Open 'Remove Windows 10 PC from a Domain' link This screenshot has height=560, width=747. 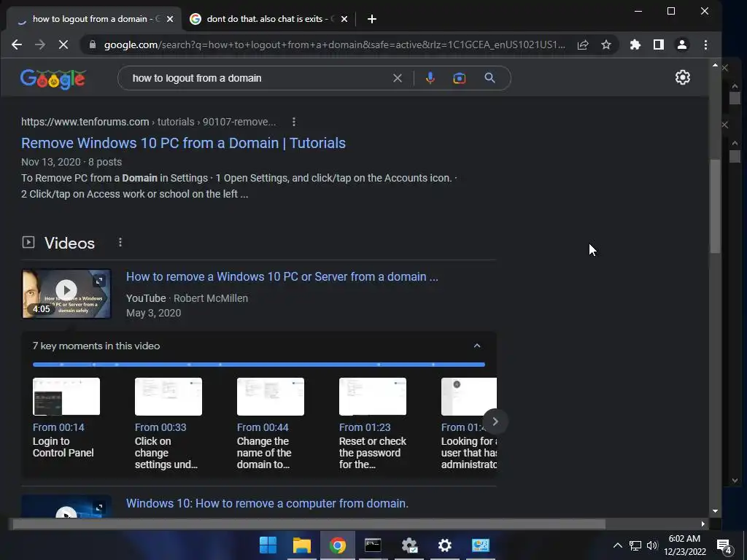point(183,143)
